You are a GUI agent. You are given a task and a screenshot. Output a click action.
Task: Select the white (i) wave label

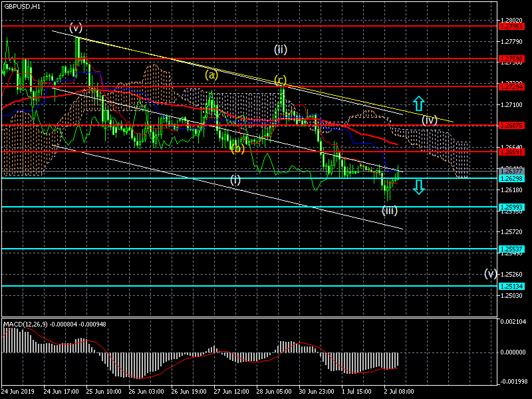click(235, 180)
